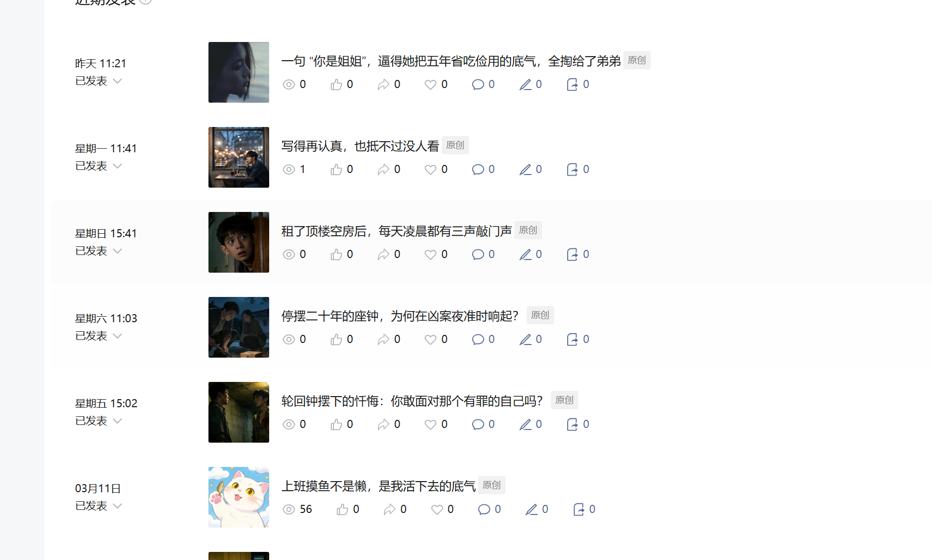Click the heart icon for '停摆二十年的座钟' article

pos(430,339)
